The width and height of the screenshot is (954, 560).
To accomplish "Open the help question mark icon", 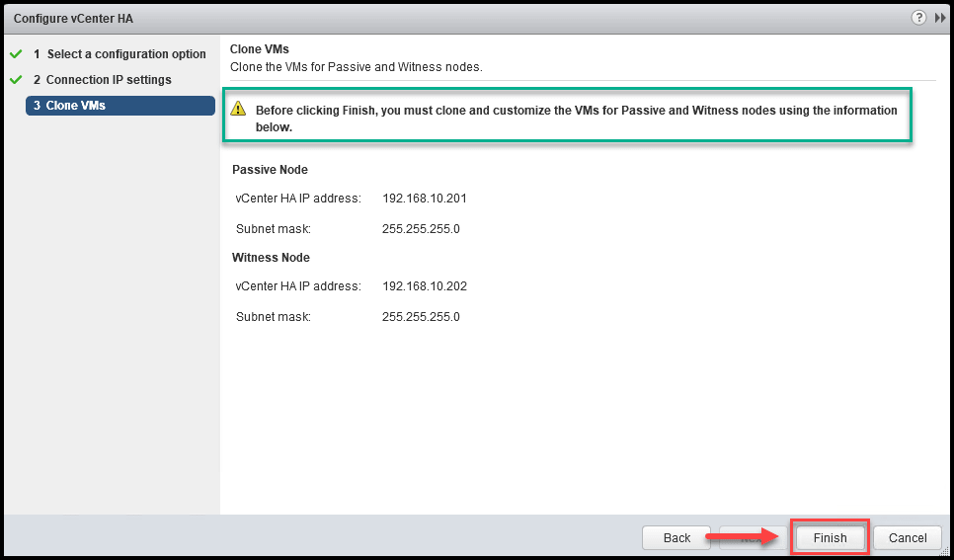I will tap(918, 18).
